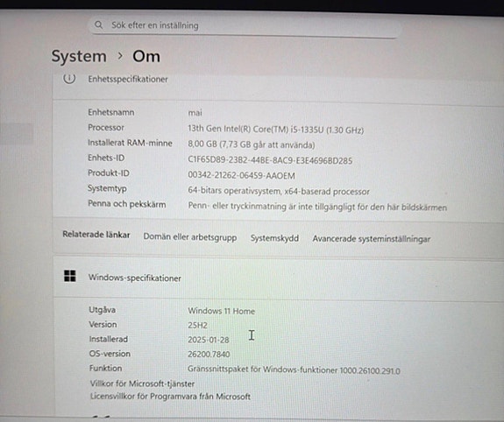Click the highlighted sidebar item at left edge

click(x=17, y=133)
